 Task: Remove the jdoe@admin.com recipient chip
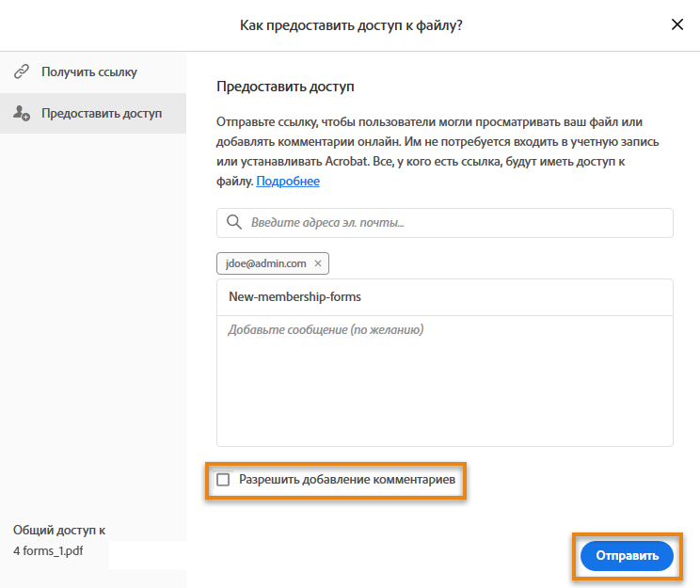coord(318,264)
